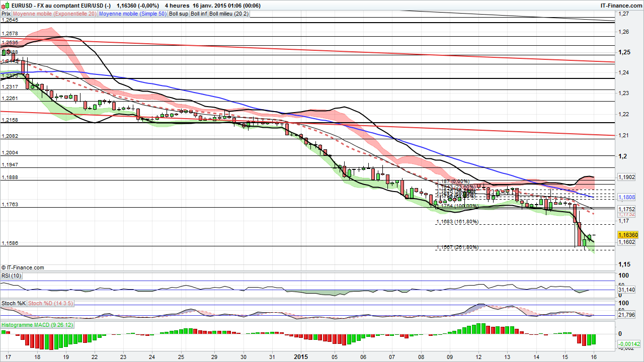Select the Moyenne mobile Simple 50 label
644x362 pixels.
click(132, 14)
